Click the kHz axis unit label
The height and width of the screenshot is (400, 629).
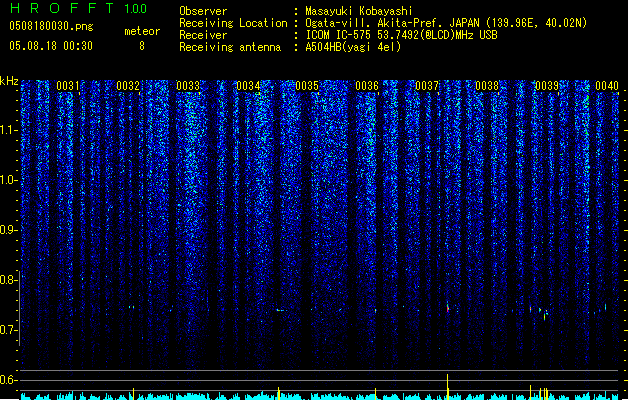(9, 81)
